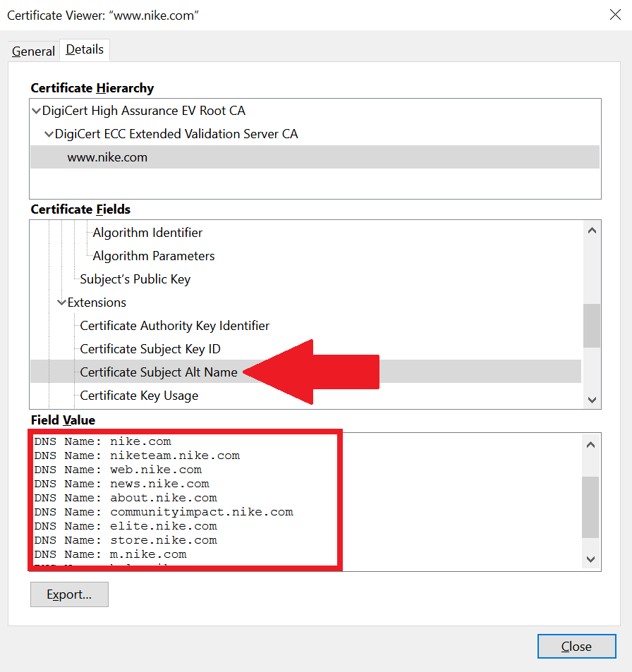Collapse DigiCert High Assurance EV Root CA
This screenshot has height=672, width=632.
(37, 111)
